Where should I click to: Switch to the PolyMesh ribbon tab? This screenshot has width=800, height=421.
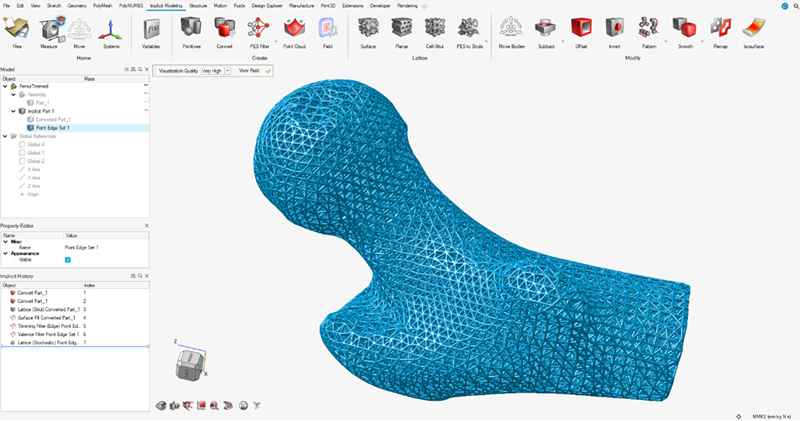(x=102, y=5)
